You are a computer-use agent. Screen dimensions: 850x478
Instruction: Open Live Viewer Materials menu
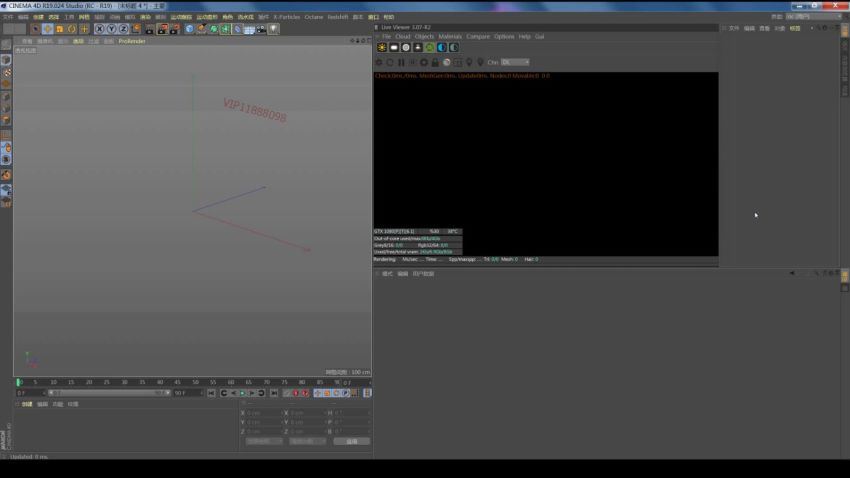tap(450, 36)
